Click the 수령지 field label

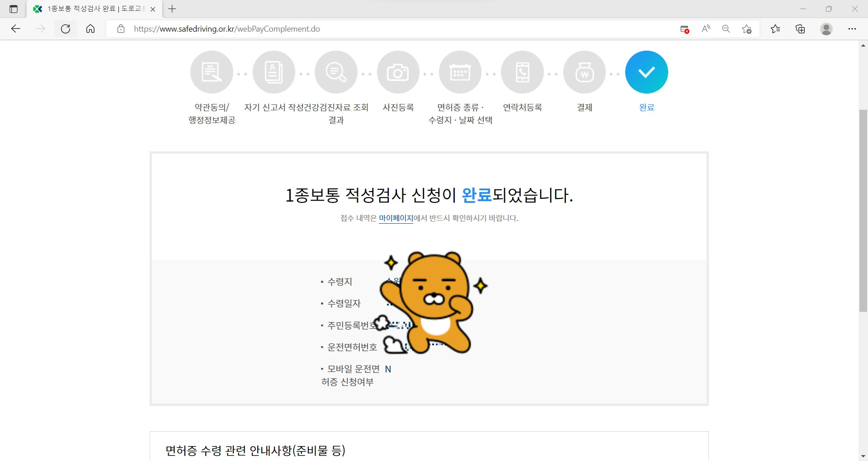(x=340, y=282)
